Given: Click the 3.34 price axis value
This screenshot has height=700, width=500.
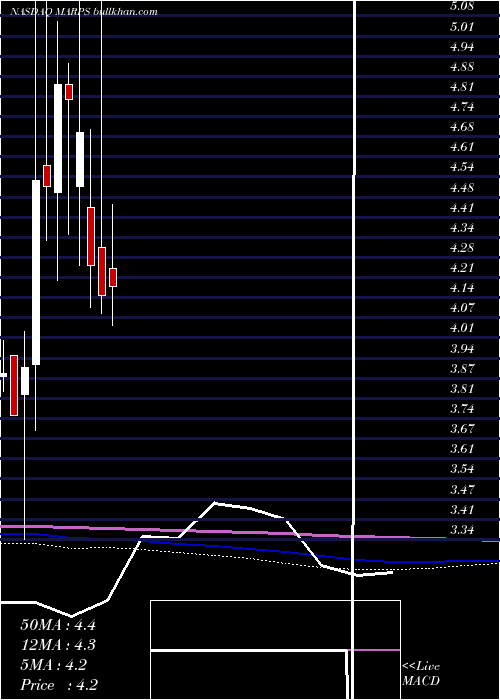Looking at the screenshot, I should coord(462,530).
